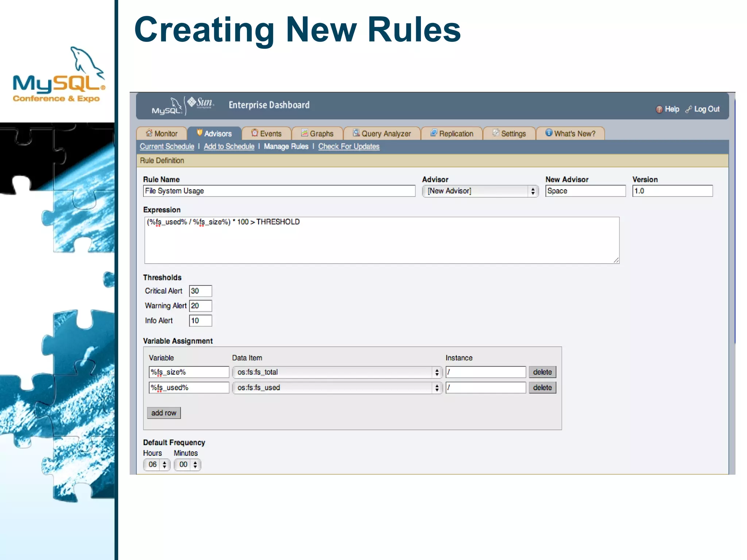Click the Info Alert threshold field
Screen dimensions: 747x560
[200, 321]
